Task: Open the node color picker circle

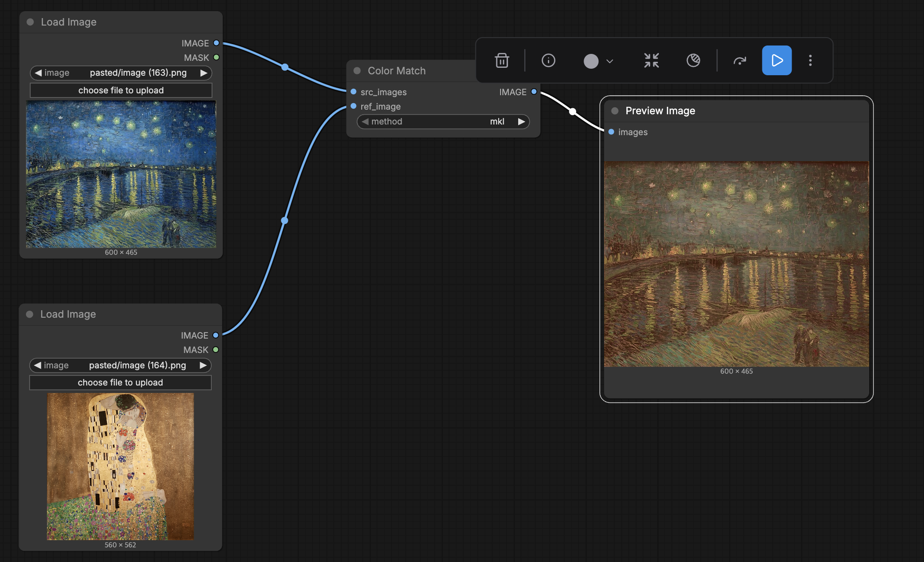Action: tap(591, 61)
